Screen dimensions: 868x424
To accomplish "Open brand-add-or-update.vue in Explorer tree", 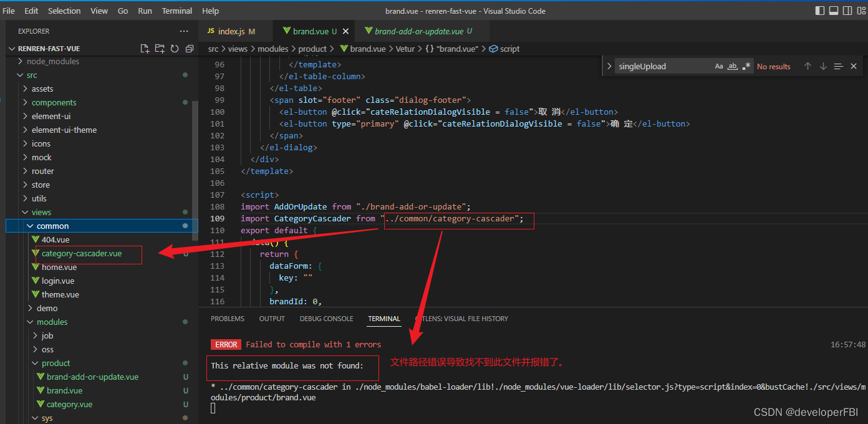I will click(x=92, y=377).
